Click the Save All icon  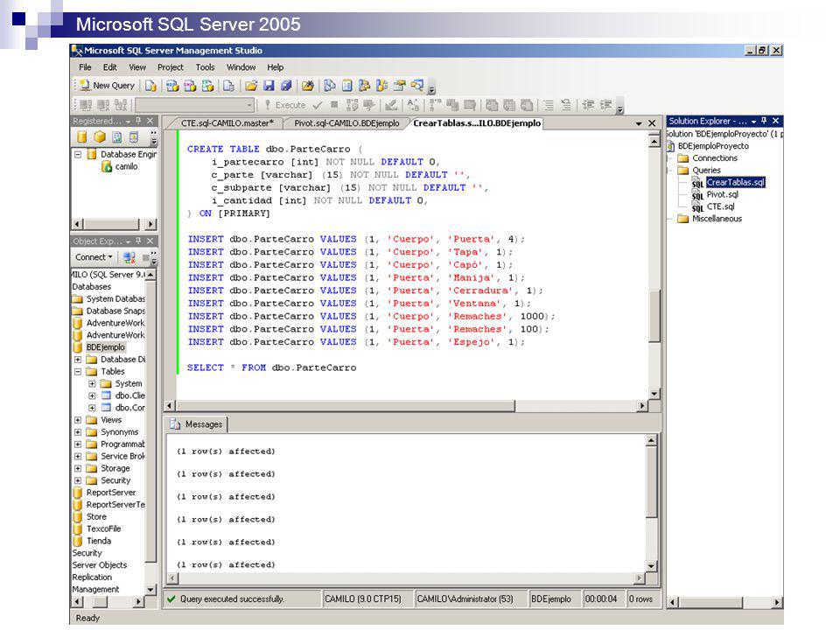pyautogui.click(x=286, y=86)
